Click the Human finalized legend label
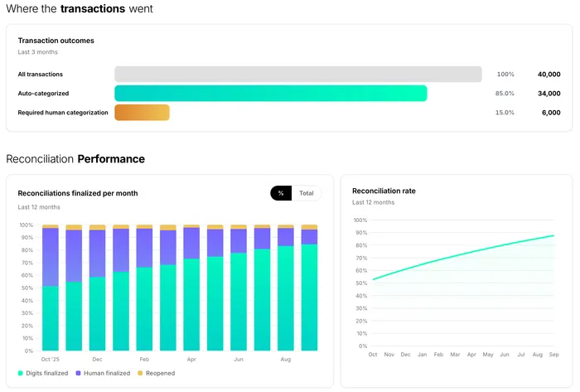The image size is (580, 392). click(x=107, y=373)
